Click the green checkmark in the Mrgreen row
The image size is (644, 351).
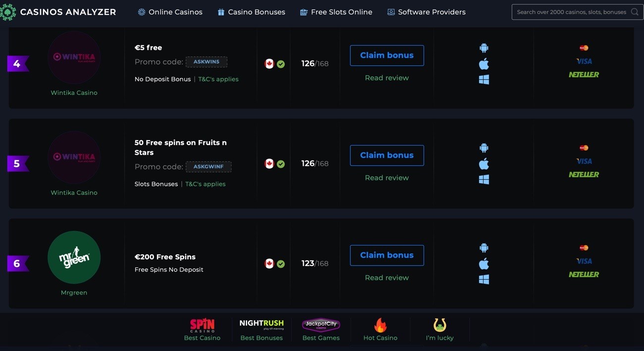coord(281,264)
